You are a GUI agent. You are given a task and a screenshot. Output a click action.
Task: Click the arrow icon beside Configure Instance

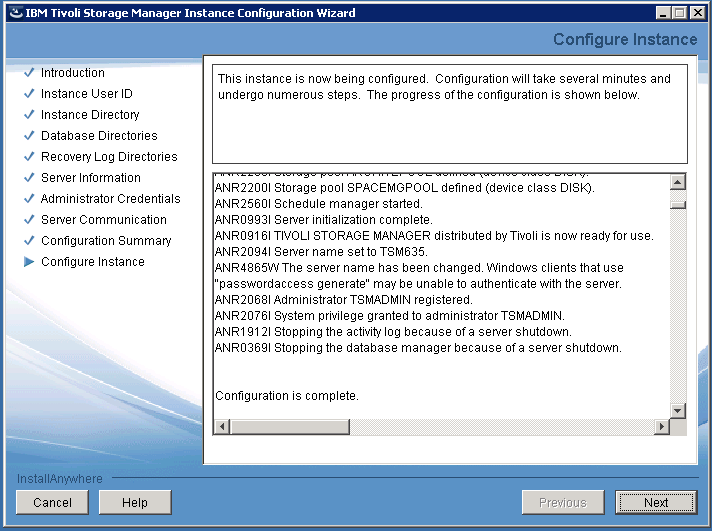(x=29, y=262)
